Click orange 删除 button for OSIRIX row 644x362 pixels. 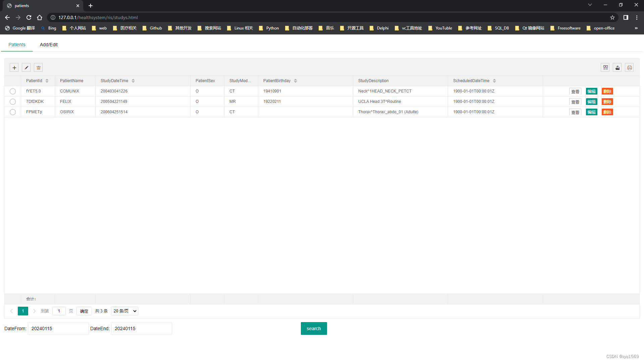607,112
